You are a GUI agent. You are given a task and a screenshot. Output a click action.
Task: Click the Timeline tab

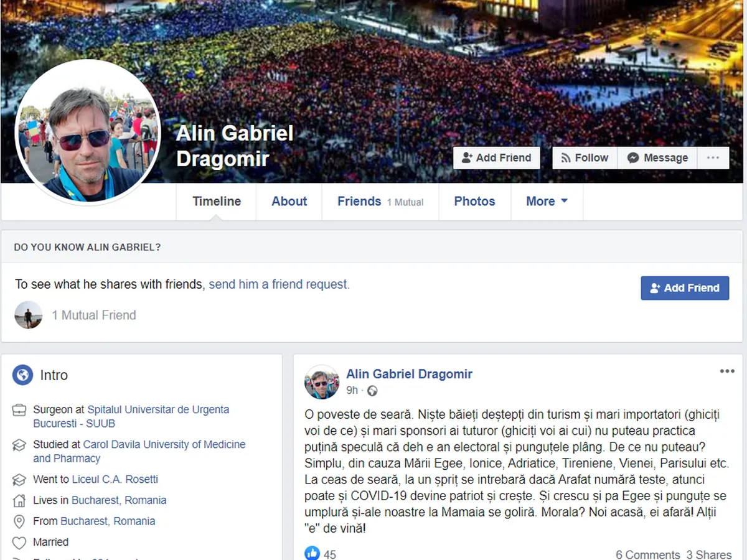[x=217, y=202]
